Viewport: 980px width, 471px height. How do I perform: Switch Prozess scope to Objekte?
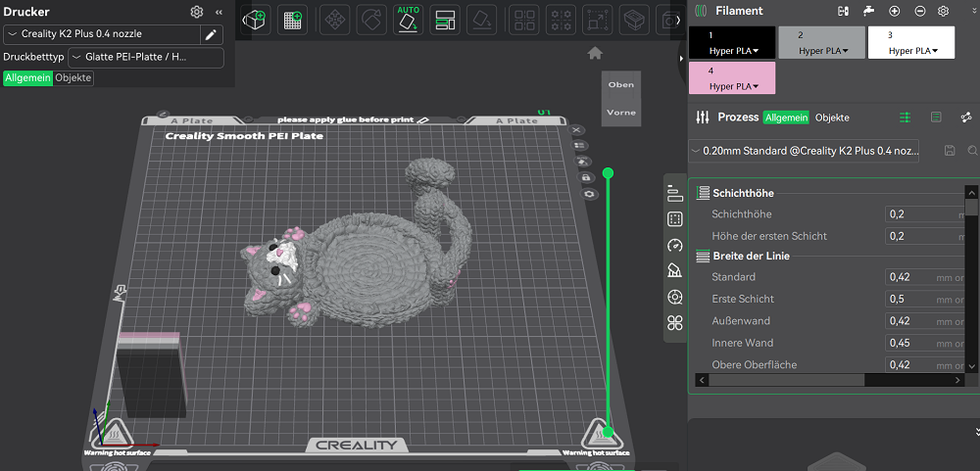832,118
